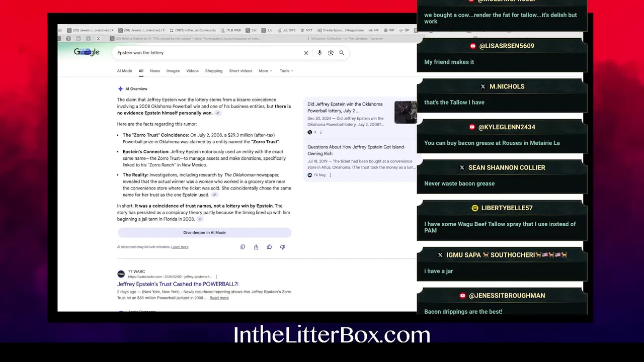Switch to the Shopping tab
Viewport: 644px width, 362px height.
pos(214,71)
